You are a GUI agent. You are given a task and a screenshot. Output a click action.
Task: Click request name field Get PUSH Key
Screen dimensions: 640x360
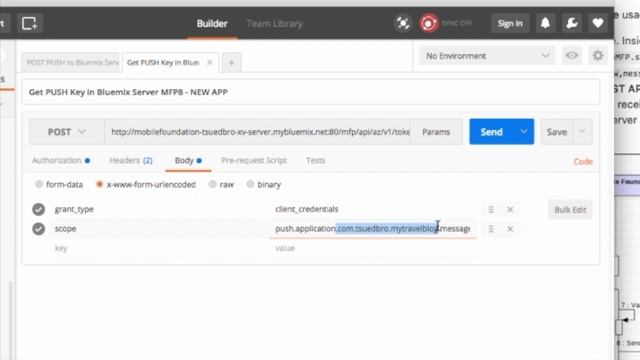click(x=310, y=92)
